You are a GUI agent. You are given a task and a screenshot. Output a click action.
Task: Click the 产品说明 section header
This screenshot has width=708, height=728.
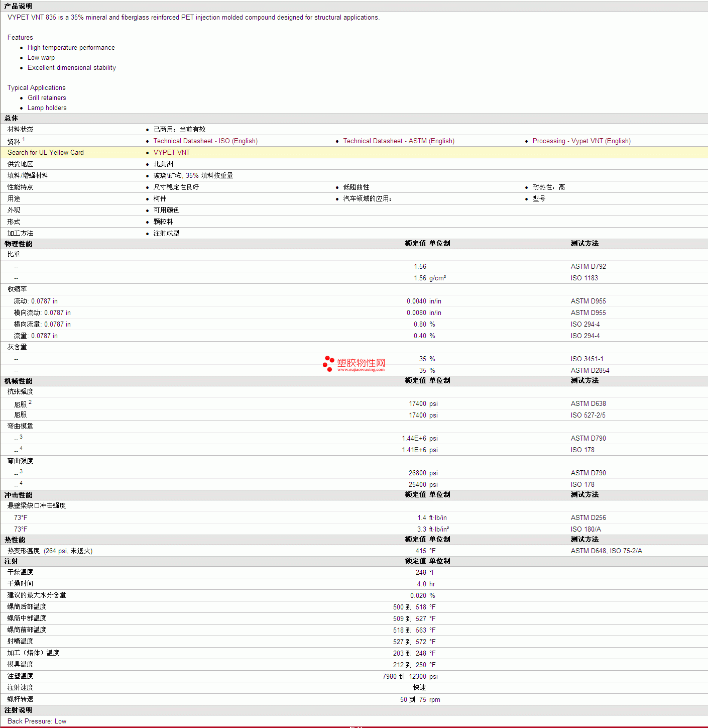(18, 6)
